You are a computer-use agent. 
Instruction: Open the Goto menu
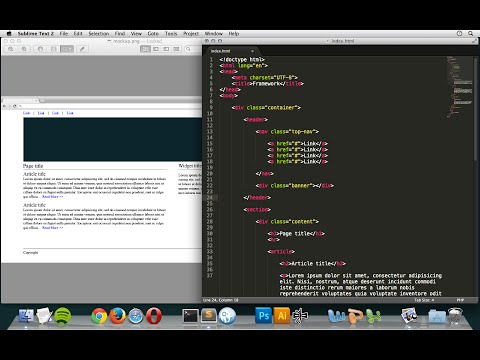(x=153, y=34)
